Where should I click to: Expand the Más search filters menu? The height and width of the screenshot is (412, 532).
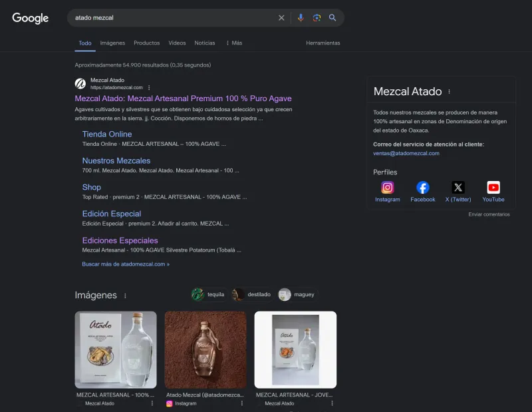[234, 43]
